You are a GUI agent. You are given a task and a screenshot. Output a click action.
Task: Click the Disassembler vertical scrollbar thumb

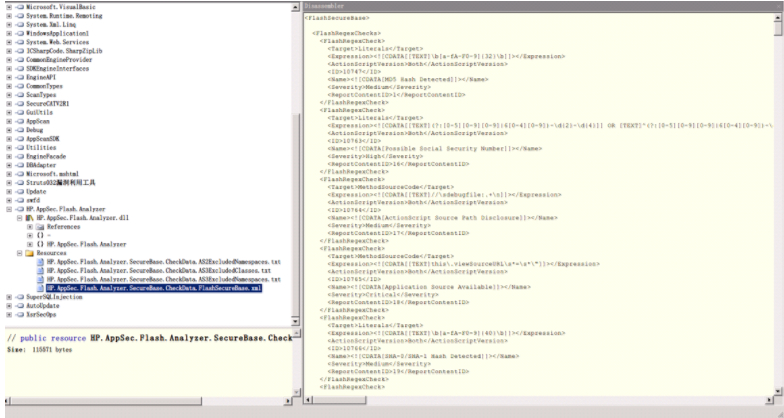(778, 29)
